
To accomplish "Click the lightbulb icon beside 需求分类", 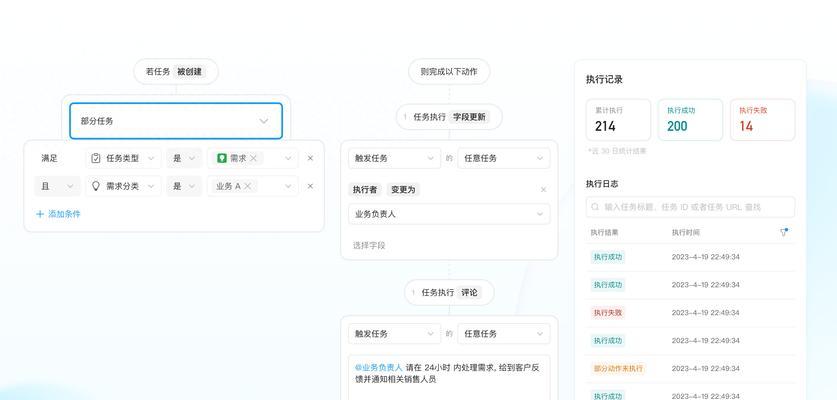I will [x=96, y=186].
